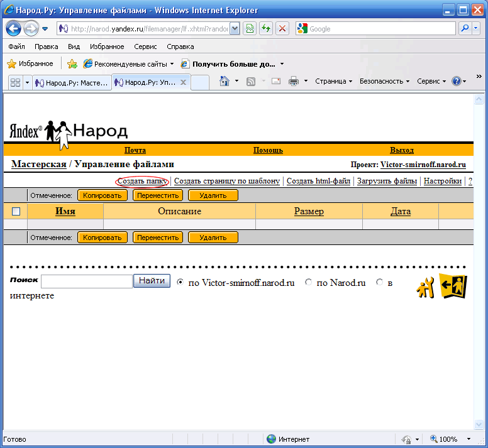Click the Найти search button
The height and width of the screenshot is (448, 488).
(152, 281)
